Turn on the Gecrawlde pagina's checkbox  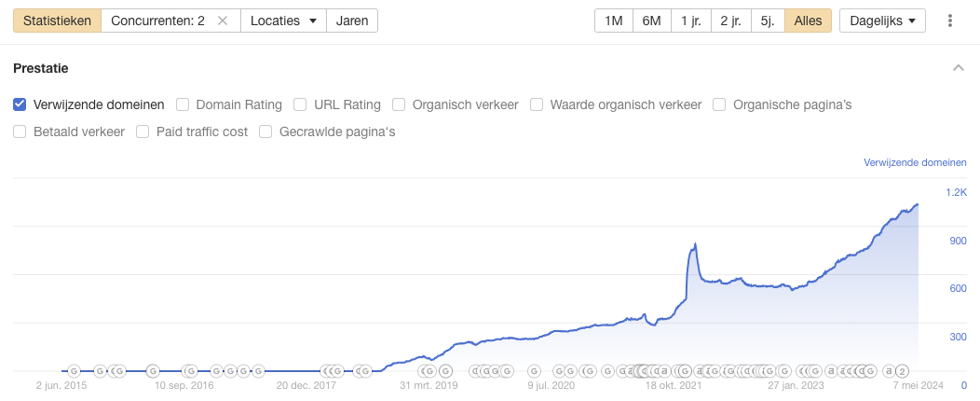(266, 131)
